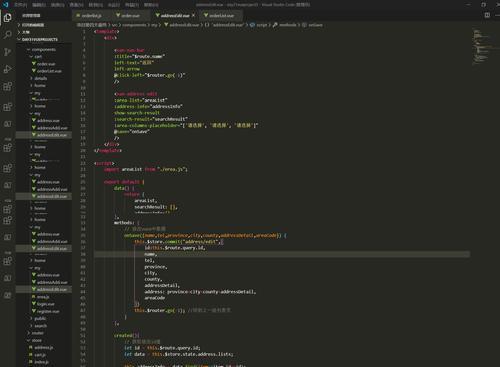500x367 pixels.
Task: Open orderList.vue under cart in Explorer
Action: click(49, 71)
